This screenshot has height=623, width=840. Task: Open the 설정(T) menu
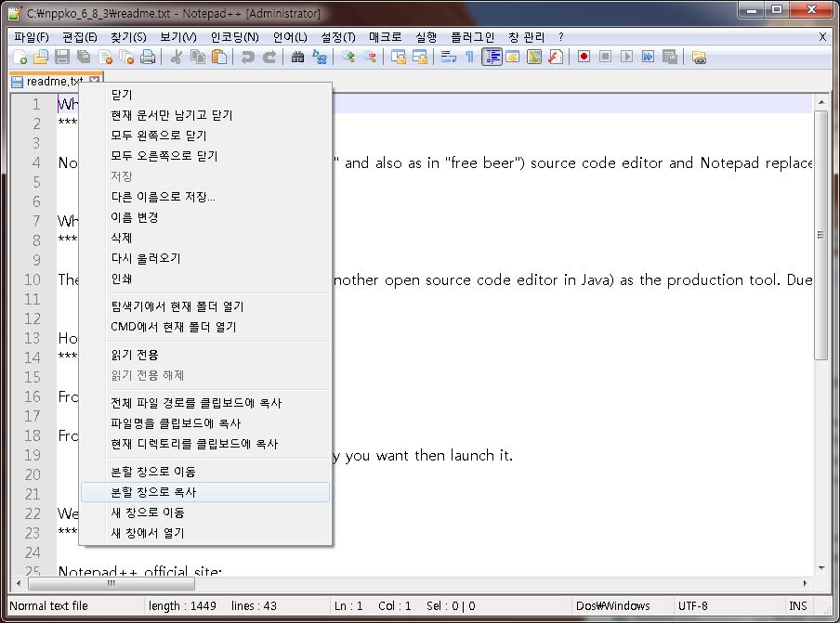pos(338,37)
